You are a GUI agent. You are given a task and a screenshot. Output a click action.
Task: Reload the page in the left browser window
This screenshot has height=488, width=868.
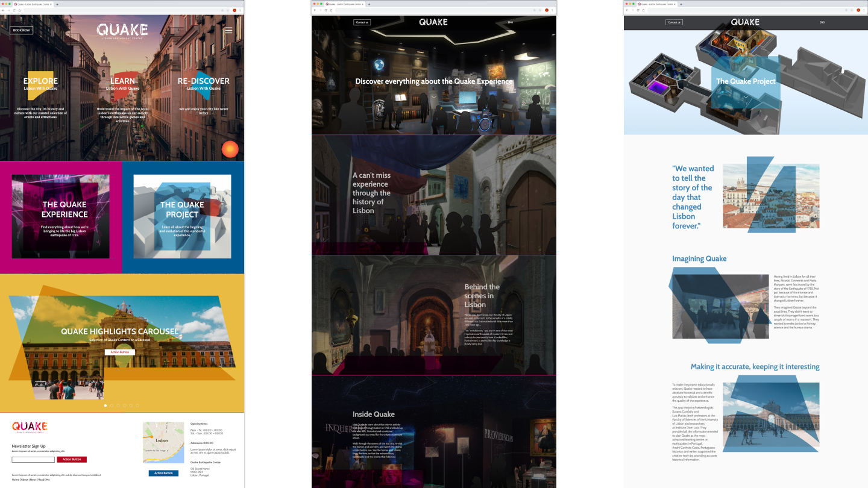[14, 10]
